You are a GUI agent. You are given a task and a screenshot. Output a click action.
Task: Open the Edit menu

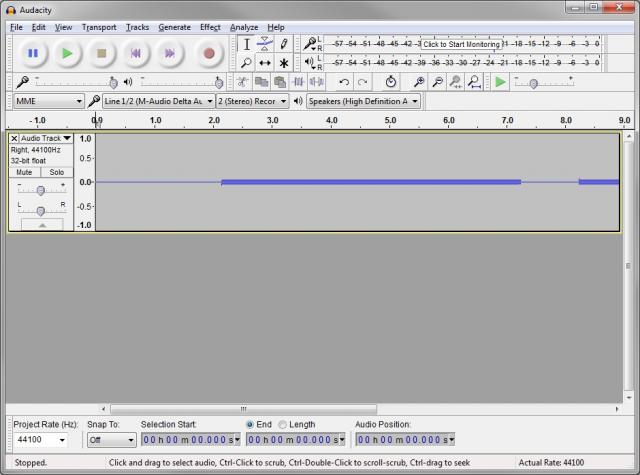(x=38, y=27)
